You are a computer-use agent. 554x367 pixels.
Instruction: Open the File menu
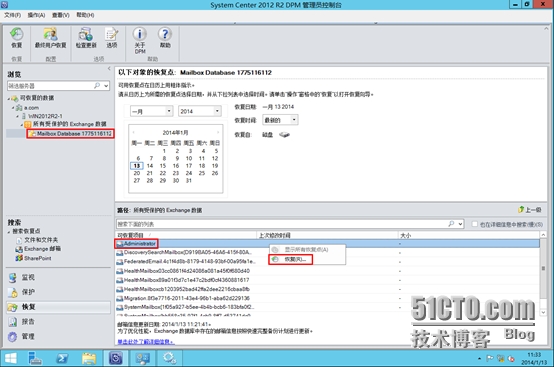[x=12, y=15]
